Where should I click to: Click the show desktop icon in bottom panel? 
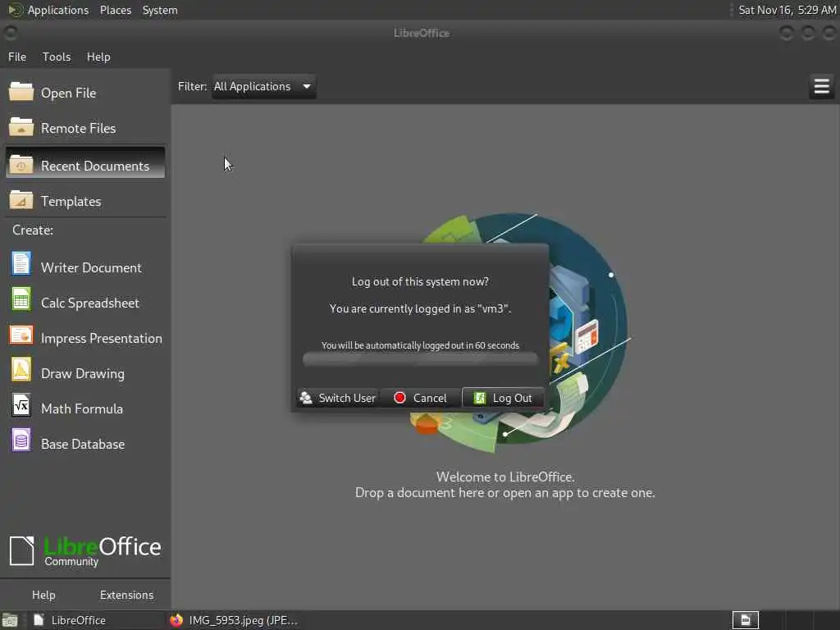tap(10, 620)
